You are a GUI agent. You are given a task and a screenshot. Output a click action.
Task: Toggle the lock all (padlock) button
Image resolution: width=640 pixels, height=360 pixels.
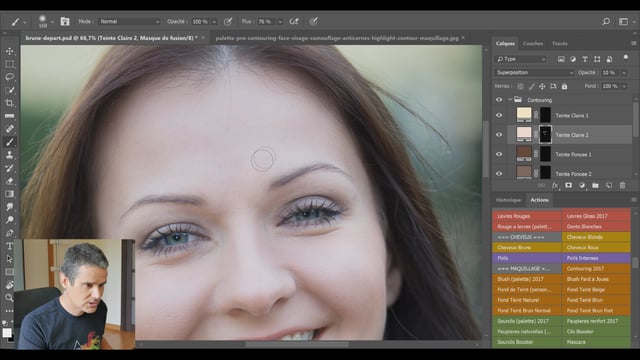[x=564, y=87]
